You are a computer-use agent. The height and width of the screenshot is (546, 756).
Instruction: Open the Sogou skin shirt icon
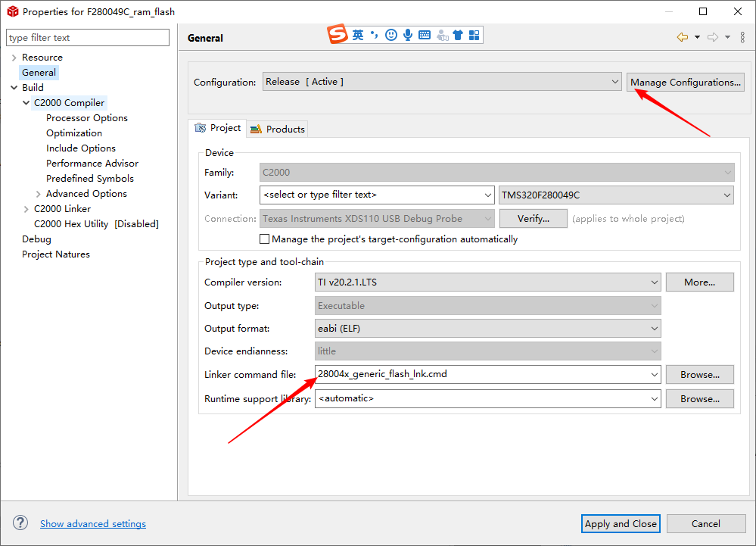click(458, 35)
